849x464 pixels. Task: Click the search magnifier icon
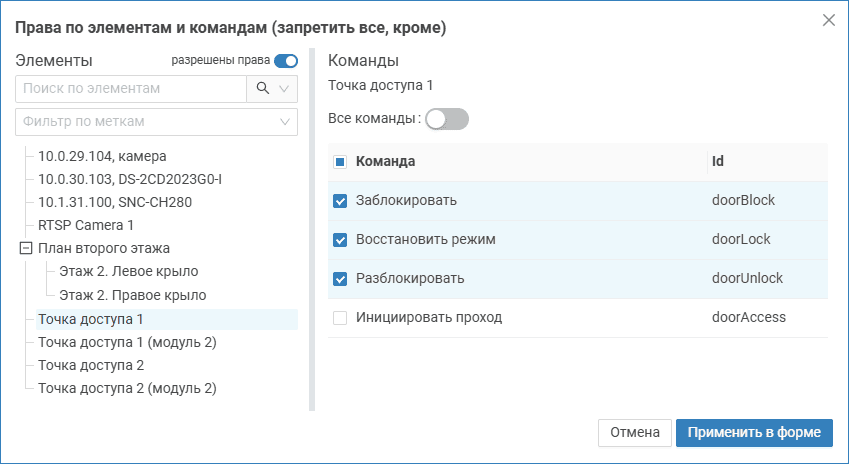tap(263, 88)
